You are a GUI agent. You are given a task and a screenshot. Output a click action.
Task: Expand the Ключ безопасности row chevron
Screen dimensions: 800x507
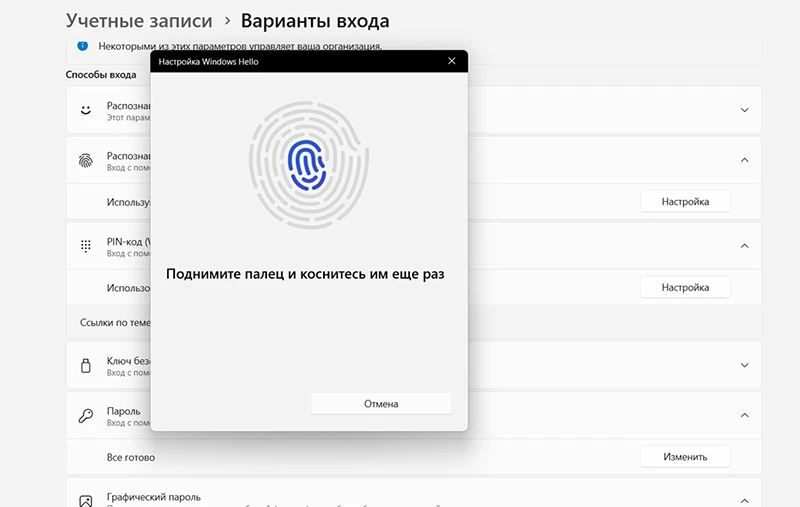(x=744, y=365)
